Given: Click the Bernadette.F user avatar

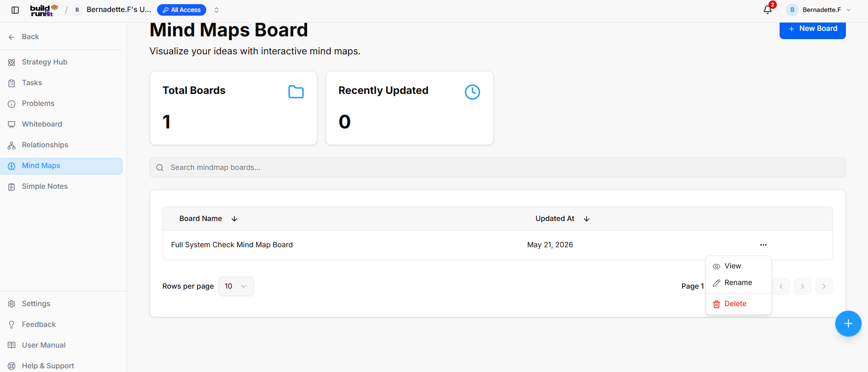Looking at the screenshot, I should 792,10.
